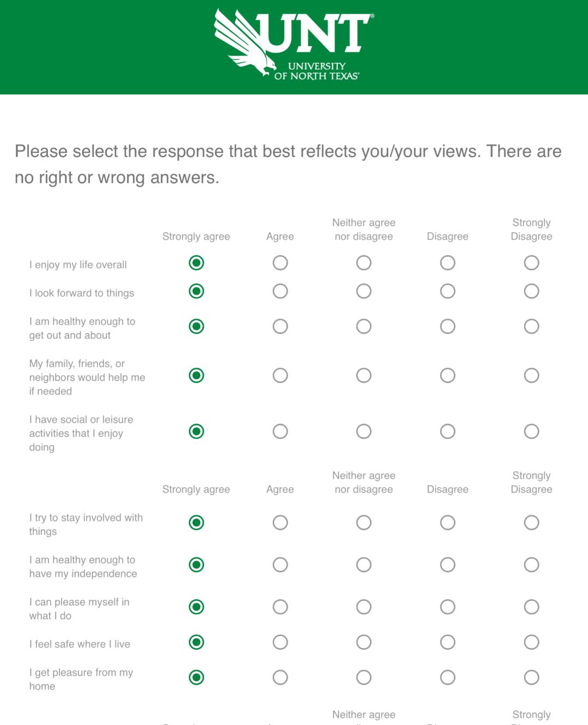Pick Strongly Disagree for "I try to stay involved"
588x725 pixels.
coord(531,523)
